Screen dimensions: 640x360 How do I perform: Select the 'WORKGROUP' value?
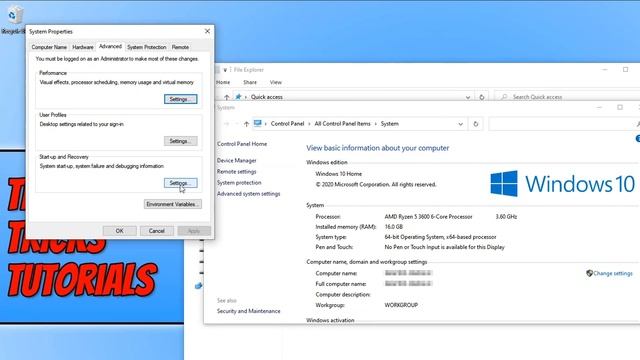(x=401, y=305)
